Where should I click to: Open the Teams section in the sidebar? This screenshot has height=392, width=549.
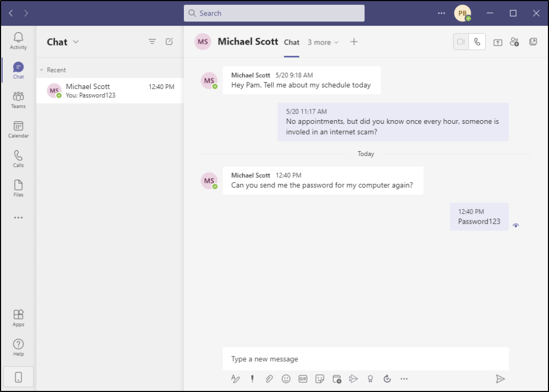[x=18, y=100]
